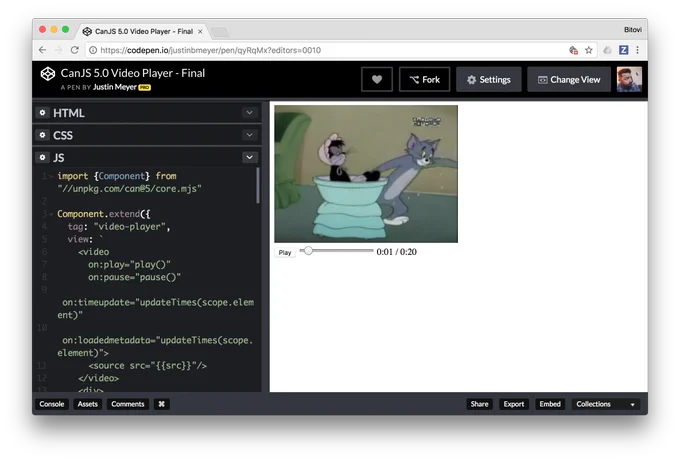Image resolution: width=680 pixels, height=461 pixels.
Task: Open the Comments panel
Action: click(128, 404)
